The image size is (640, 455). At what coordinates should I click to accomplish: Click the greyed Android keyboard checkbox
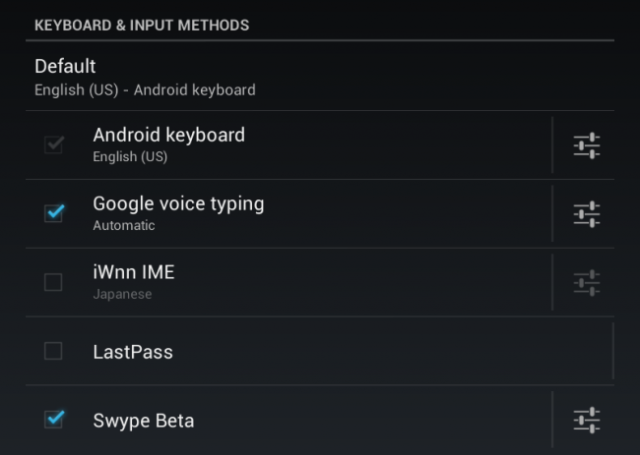[x=53, y=145]
